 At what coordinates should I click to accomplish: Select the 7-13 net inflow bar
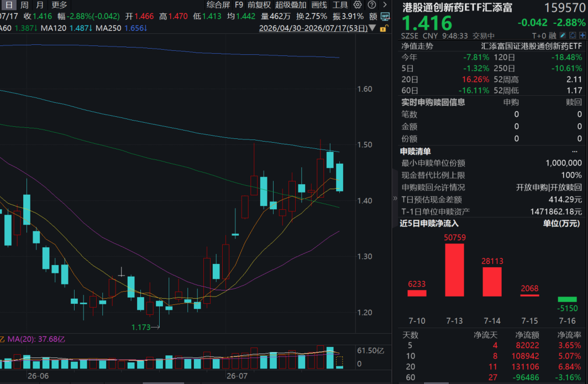pos(454,270)
